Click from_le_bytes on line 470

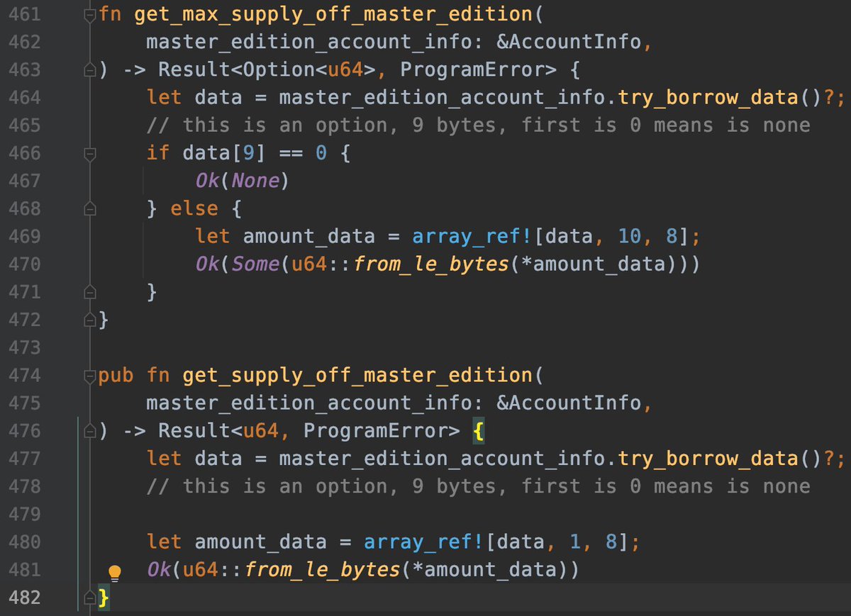pyautogui.click(x=430, y=264)
